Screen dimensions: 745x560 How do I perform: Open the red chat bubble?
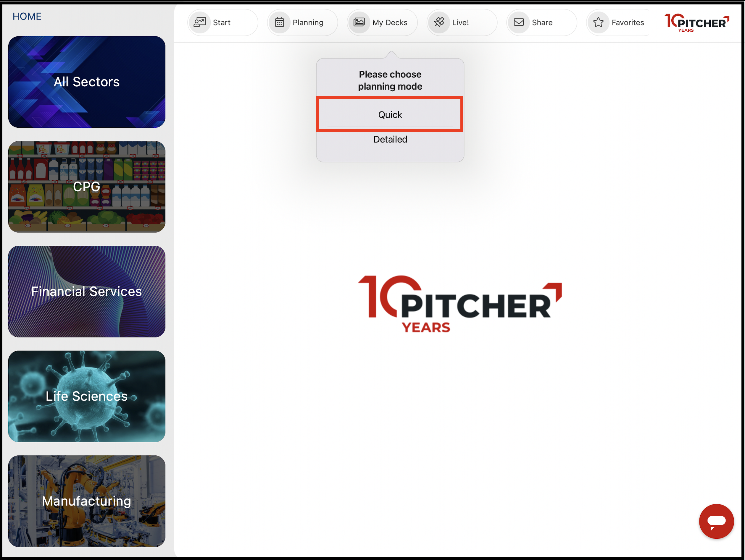click(x=716, y=521)
